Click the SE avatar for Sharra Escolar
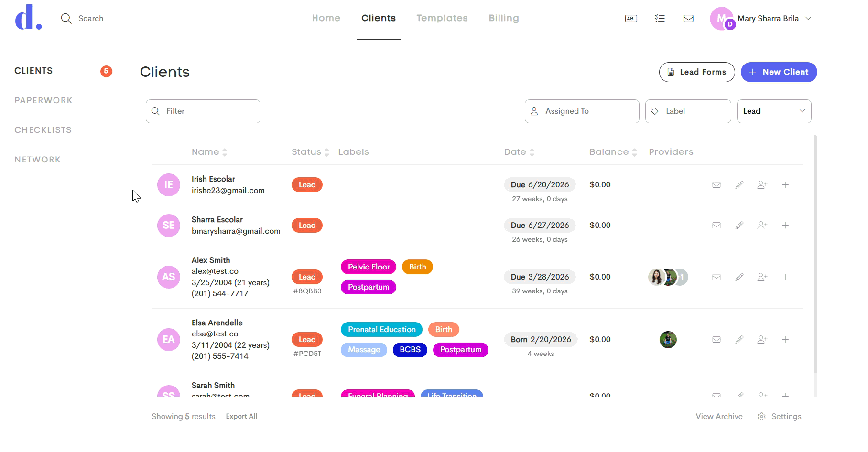Viewport: 868px width, 452px height. pyautogui.click(x=169, y=226)
